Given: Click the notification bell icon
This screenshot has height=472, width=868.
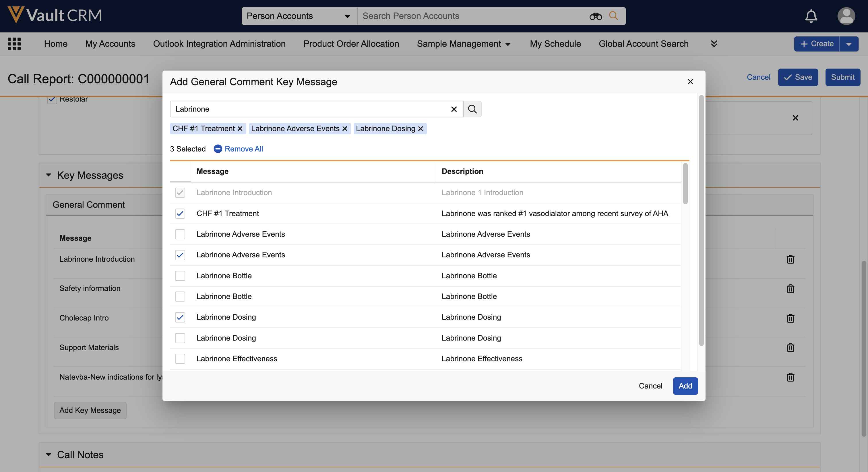Looking at the screenshot, I should pyautogui.click(x=811, y=16).
